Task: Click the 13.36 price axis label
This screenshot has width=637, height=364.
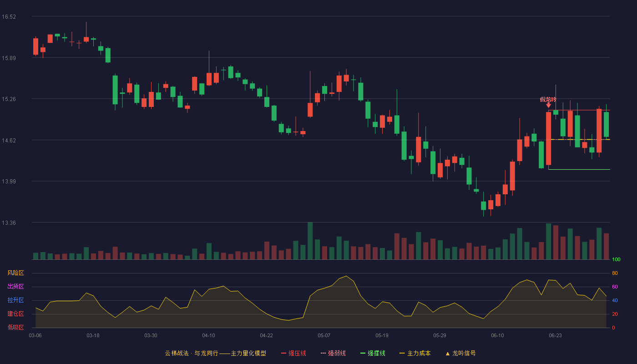Action: click(x=9, y=223)
